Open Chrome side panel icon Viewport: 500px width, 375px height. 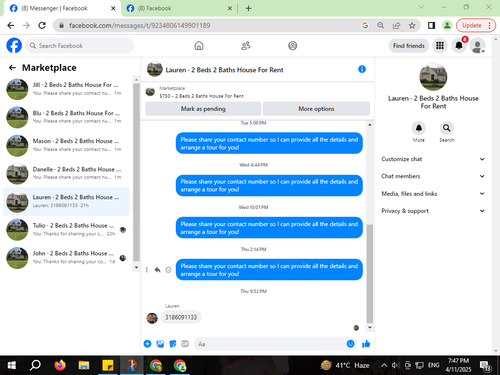[x=431, y=25]
